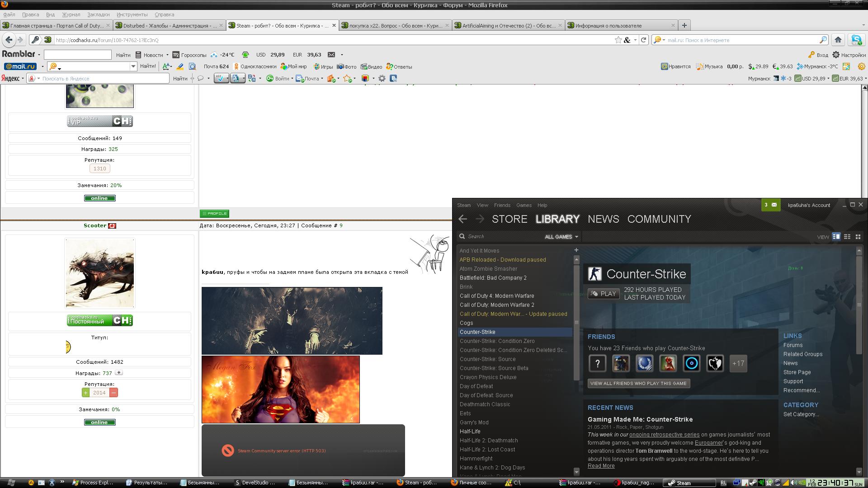Open a new Firefox tab with plus

(684, 25)
